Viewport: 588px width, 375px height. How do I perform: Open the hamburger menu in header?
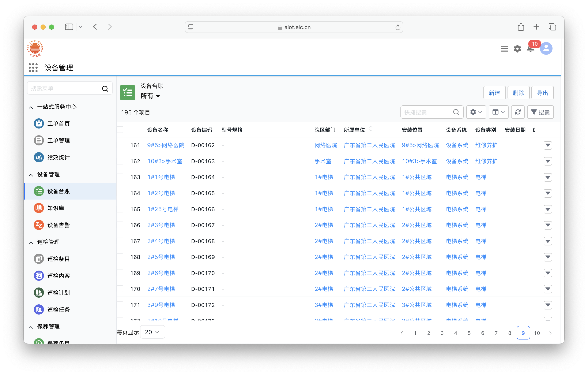click(504, 49)
